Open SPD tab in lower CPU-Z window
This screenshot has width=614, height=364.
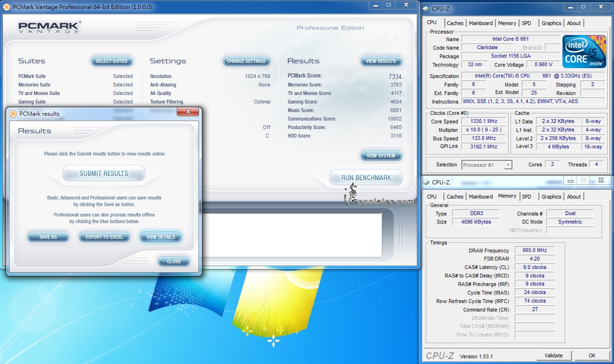tap(527, 197)
